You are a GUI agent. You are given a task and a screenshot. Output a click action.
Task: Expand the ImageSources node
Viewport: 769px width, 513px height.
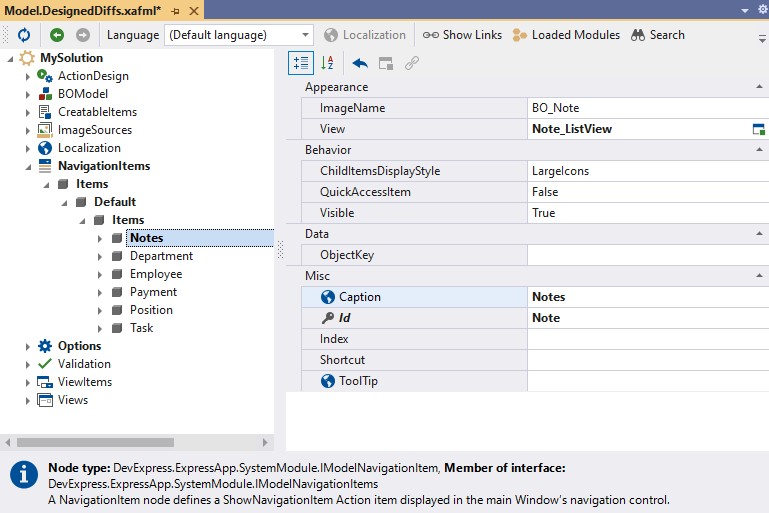pyautogui.click(x=27, y=130)
